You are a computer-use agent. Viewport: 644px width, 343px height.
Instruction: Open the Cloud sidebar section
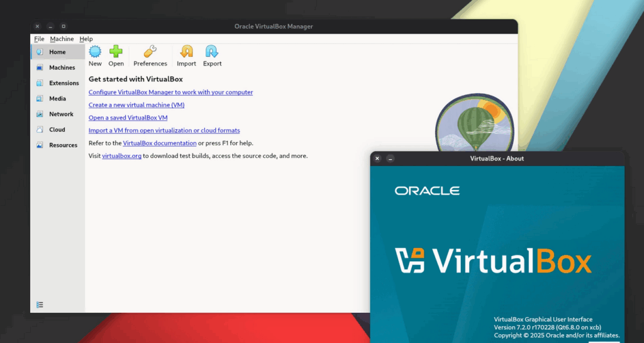tap(58, 130)
